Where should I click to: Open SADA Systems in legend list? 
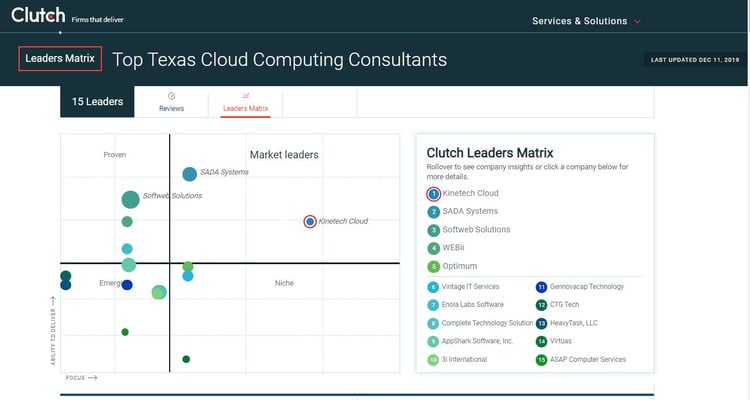point(470,211)
